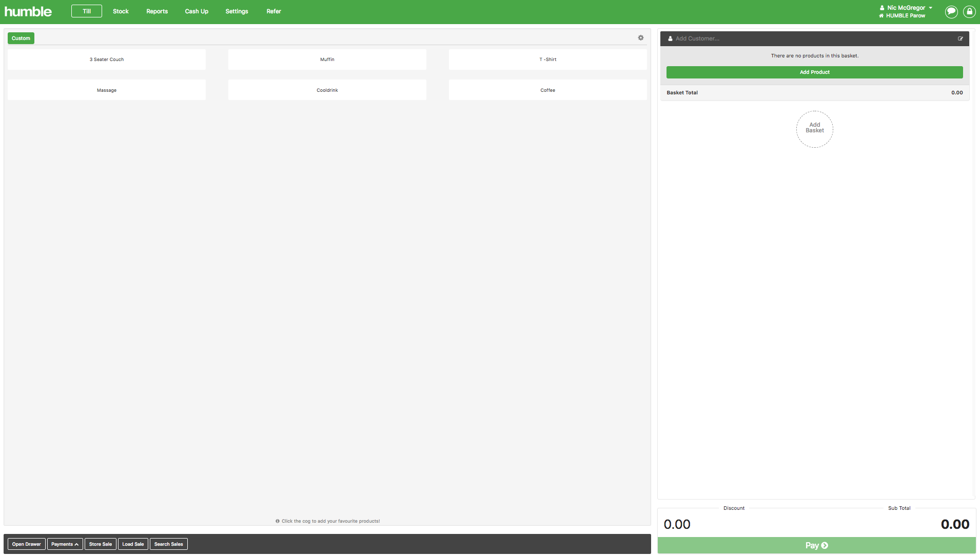
Task: Open Settings in the top bar
Action: tap(237, 11)
